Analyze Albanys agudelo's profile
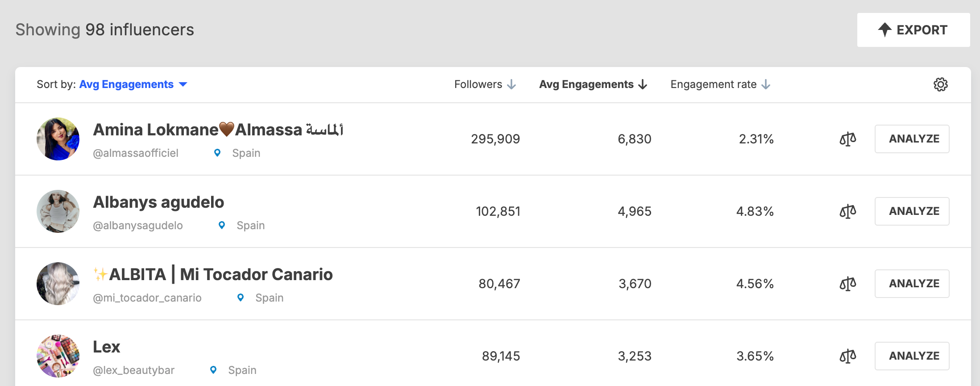The image size is (980, 386). click(912, 211)
